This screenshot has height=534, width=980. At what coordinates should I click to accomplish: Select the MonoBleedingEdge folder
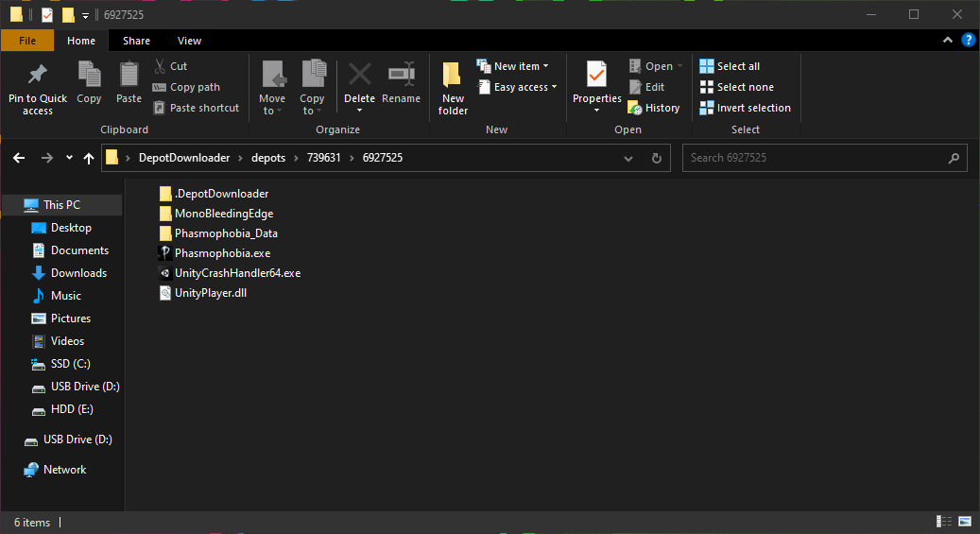pyautogui.click(x=216, y=214)
